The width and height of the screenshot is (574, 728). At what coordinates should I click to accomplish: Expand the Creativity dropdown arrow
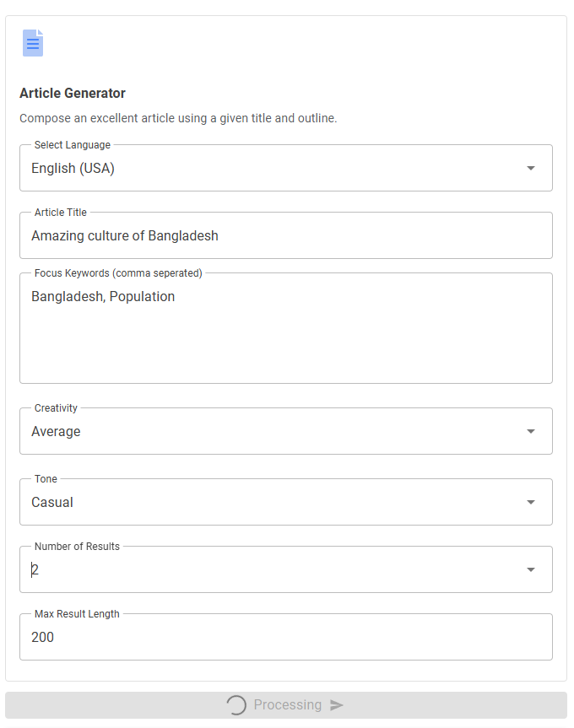coord(530,431)
